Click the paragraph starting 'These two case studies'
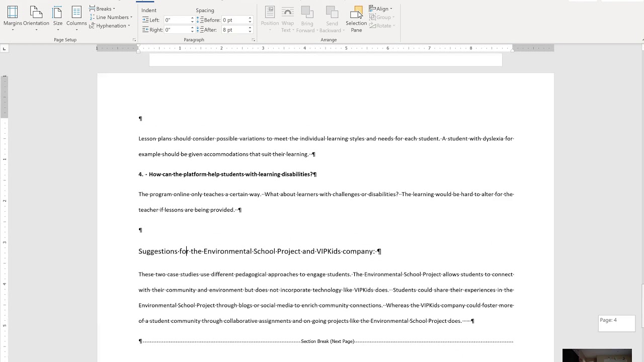 click(x=326, y=298)
